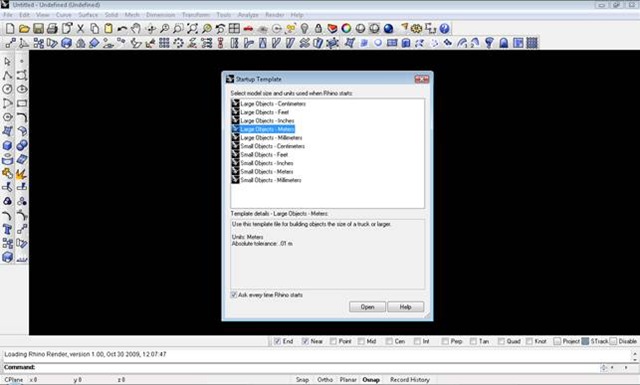Click the blue Render sphere icon
The image size is (640, 385).
pyautogui.click(x=389, y=29)
